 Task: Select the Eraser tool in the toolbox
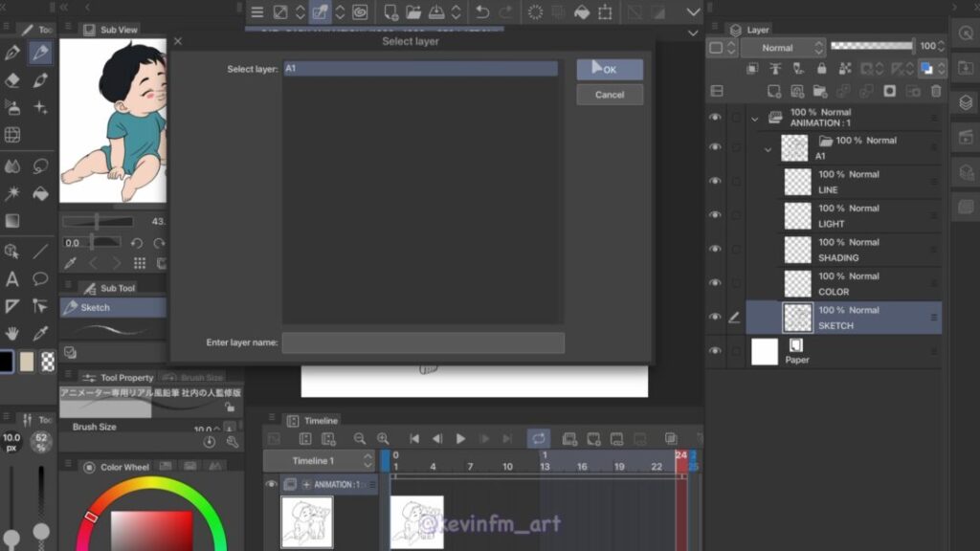(x=12, y=80)
